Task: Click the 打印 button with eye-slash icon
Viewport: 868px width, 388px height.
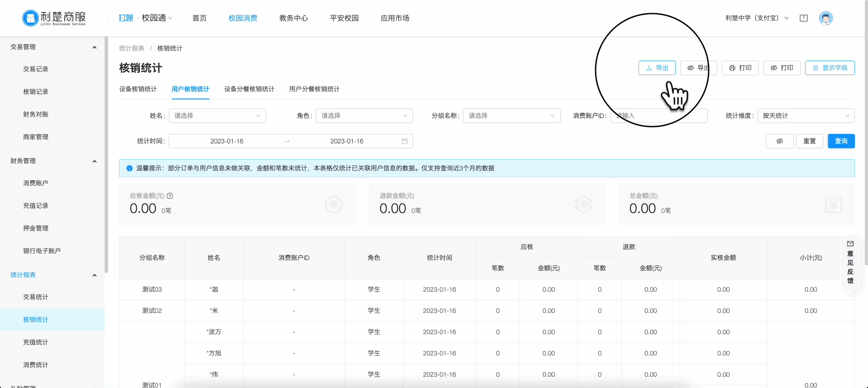Action: tap(782, 68)
